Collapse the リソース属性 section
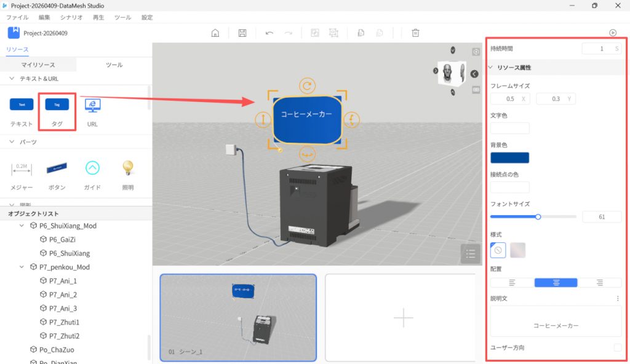Screen dimensions: 630x364 click(491, 68)
